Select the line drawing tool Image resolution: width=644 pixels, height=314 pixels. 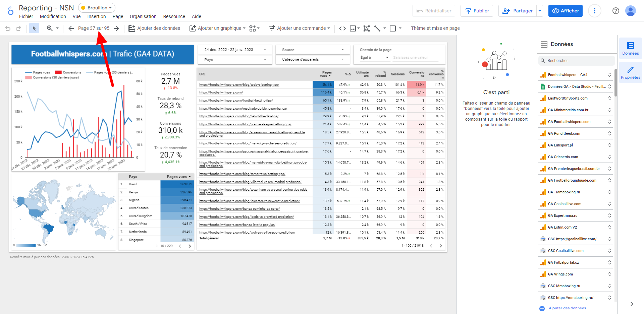pyautogui.click(x=377, y=28)
